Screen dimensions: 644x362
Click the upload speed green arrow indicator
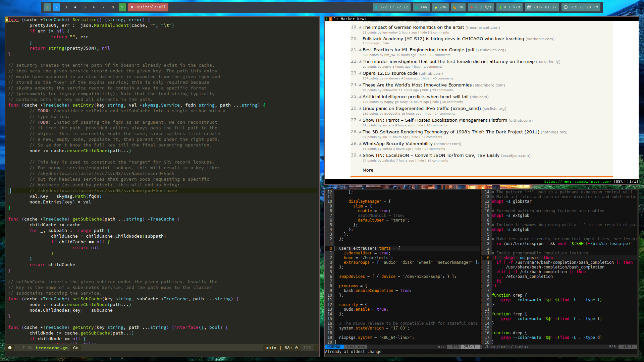[x=500, y=7]
